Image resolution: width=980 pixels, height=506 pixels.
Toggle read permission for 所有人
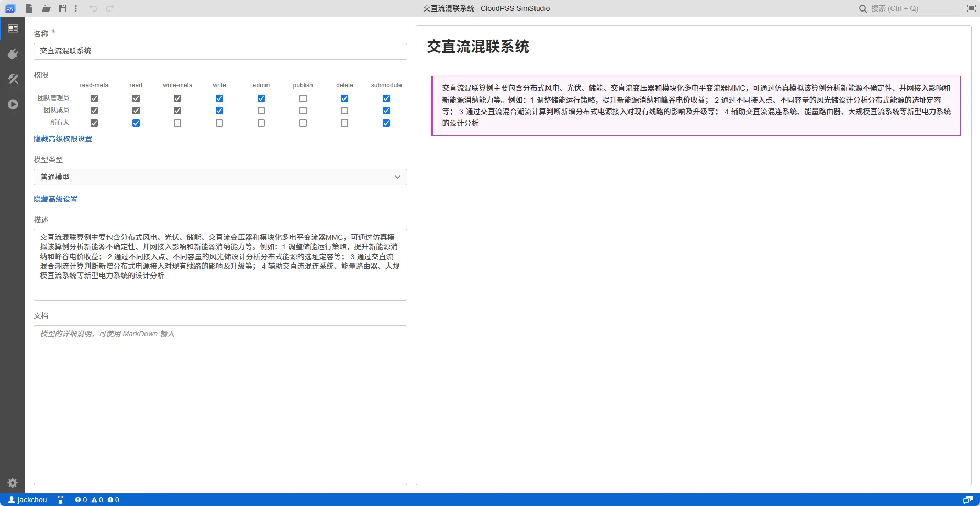click(x=136, y=123)
